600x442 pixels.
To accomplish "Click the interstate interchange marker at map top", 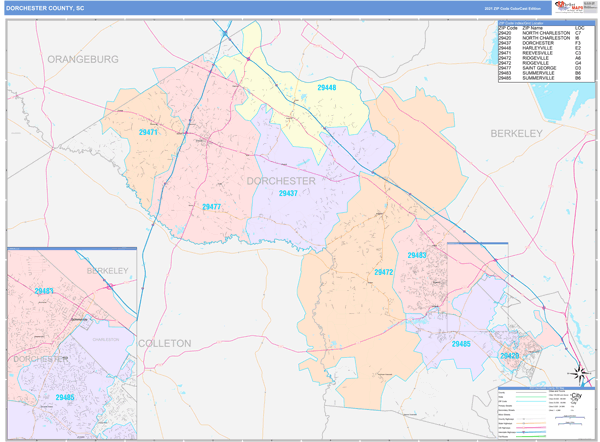I will tap(225, 34).
